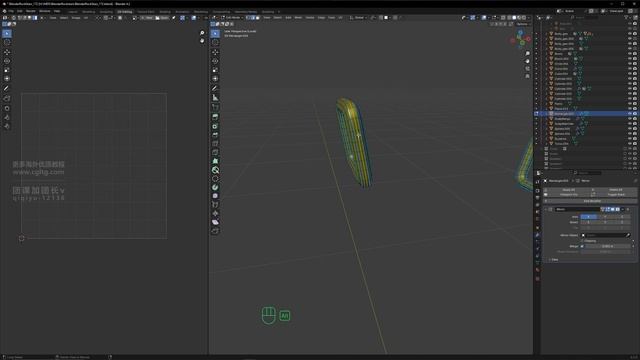Select the Measure tool in 3D viewport

pyautogui.click(x=215, y=98)
